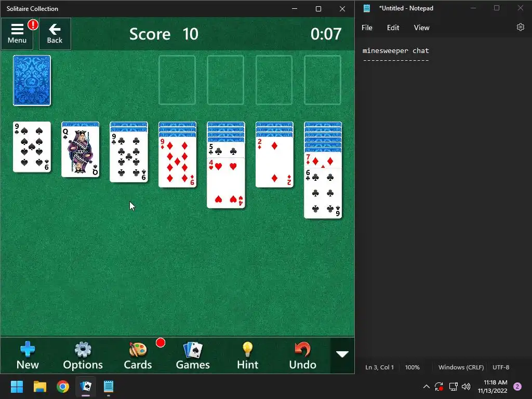Select the 6 of clubs card
This screenshot has height=399, width=532.
pyautogui.click(x=323, y=193)
